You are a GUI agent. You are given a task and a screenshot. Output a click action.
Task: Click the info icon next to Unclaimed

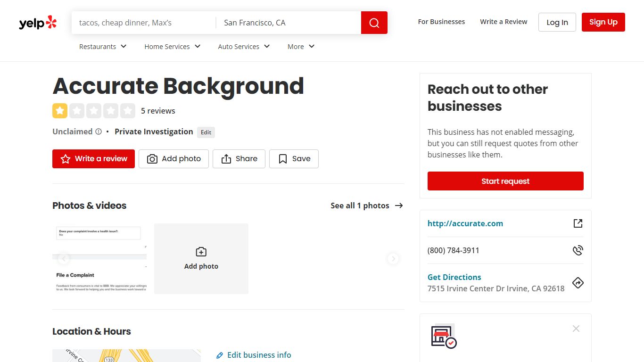99,132
